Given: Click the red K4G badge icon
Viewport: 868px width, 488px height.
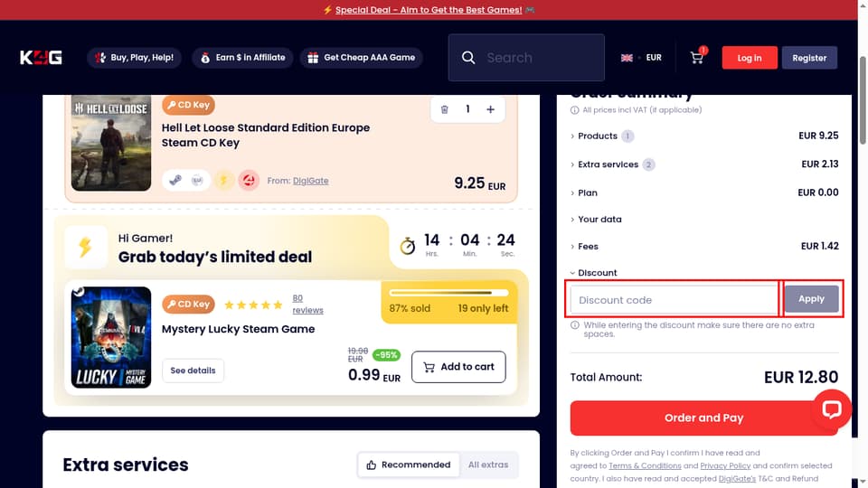Looking at the screenshot, I should 250,181.
